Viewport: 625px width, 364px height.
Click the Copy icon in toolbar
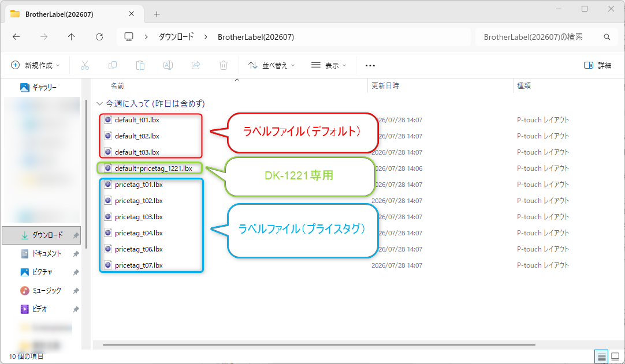pos(113,65)
